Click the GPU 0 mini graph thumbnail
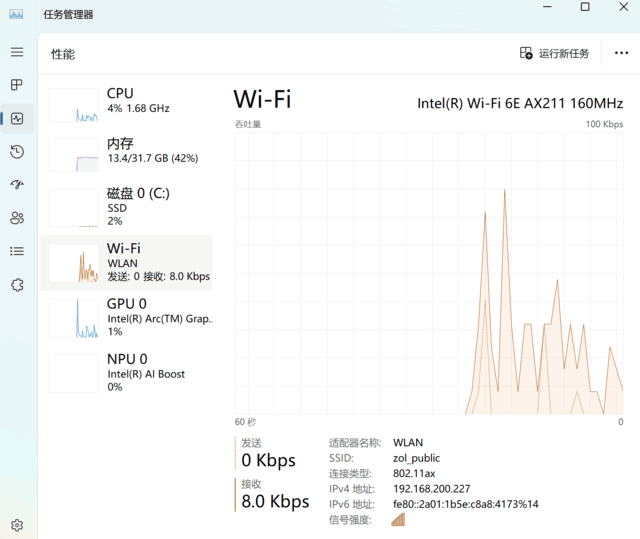This screenshot has height=539, width=640. coord(73,318)
